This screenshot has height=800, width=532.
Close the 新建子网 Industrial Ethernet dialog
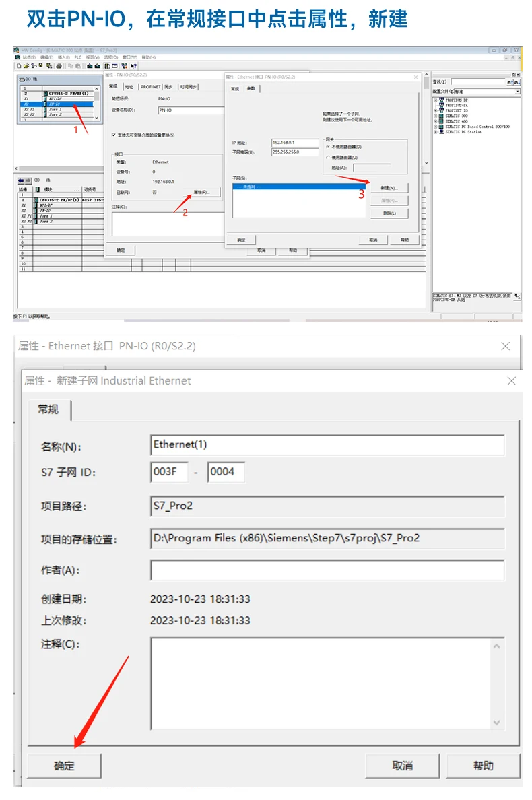[512, 381]
